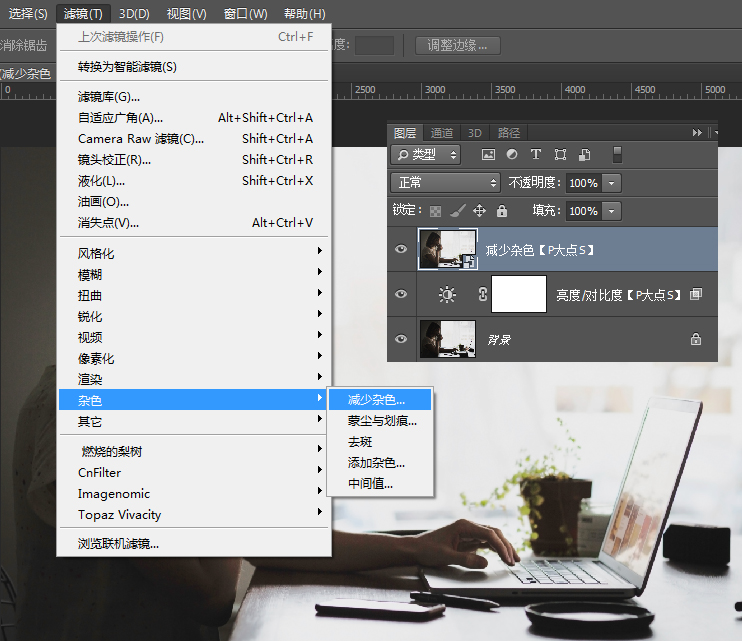
Task: Expand the Topaz Vivacity submenu
Action: tap(193, 514)
